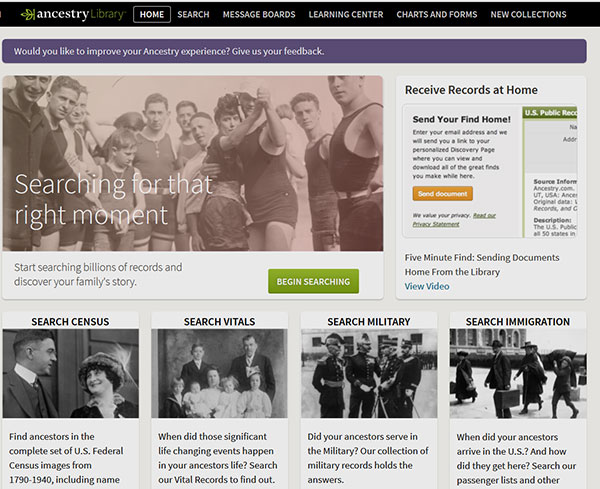
Task: Open the SEARCH MILITARY heading
Action: click(369, 321)
